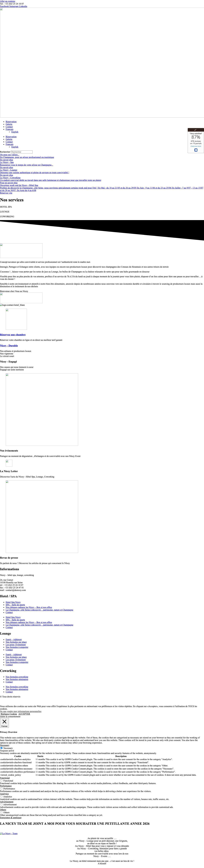The image size is (204, 868).
Task: Open the Linkedin social link
Action: tap(23, 6)
